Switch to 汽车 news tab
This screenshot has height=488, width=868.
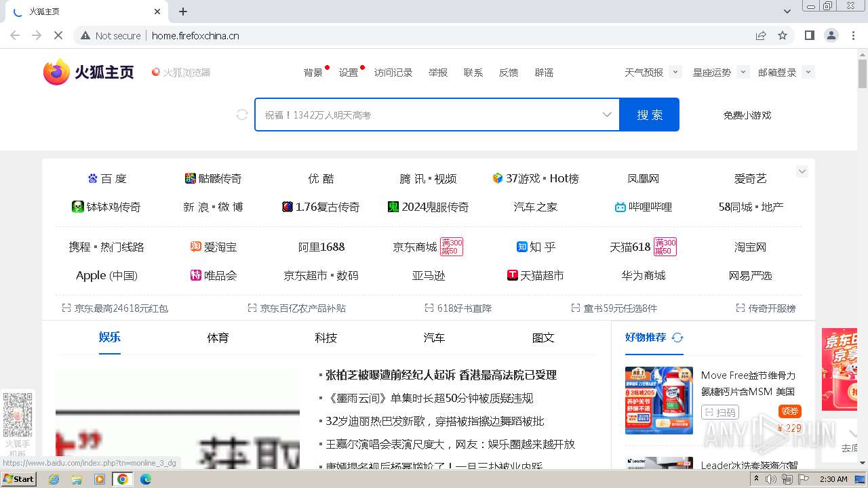pos(434,338)
